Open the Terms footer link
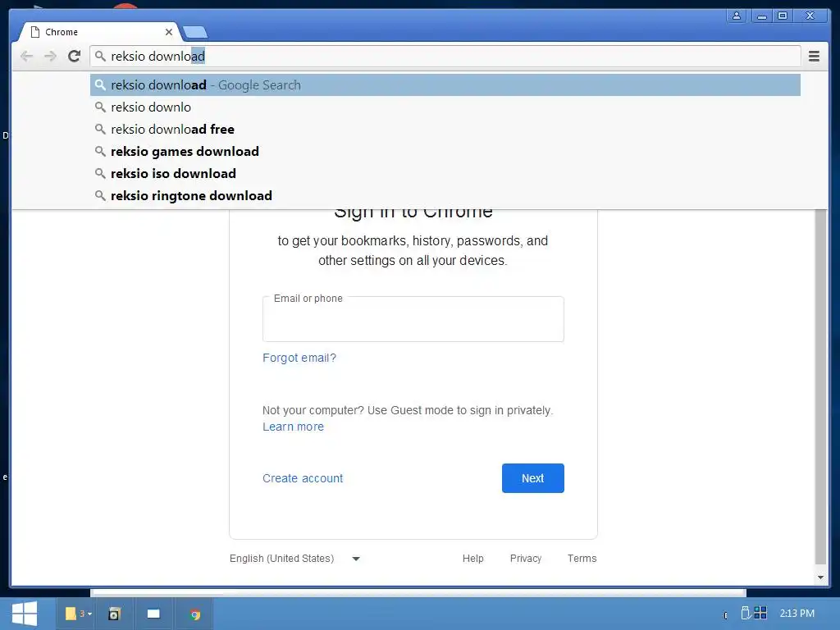840x630 pixels. click(582, 559)
